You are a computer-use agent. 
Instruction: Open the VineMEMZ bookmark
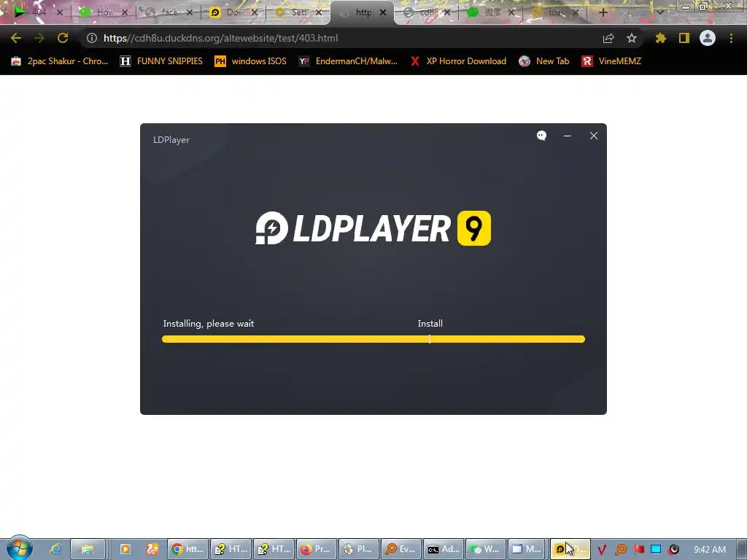[x=611, y=61]
